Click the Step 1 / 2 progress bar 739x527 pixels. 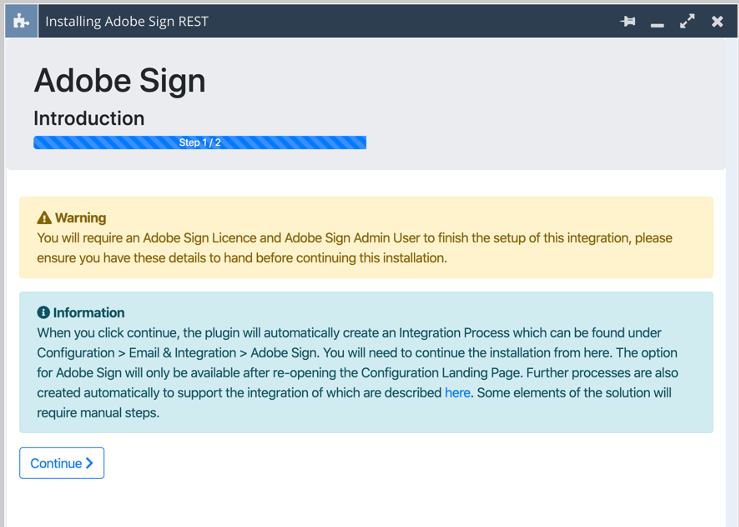(x=200, y=142)
